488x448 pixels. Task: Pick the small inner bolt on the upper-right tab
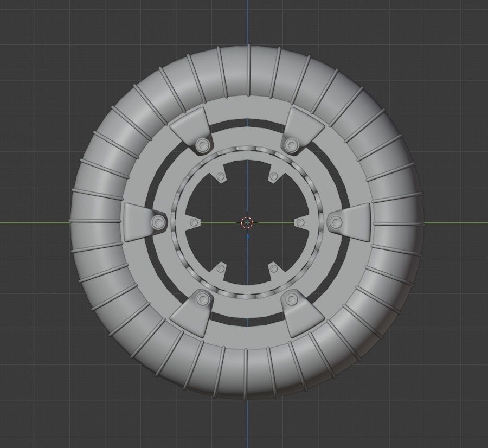coord(274,176)
